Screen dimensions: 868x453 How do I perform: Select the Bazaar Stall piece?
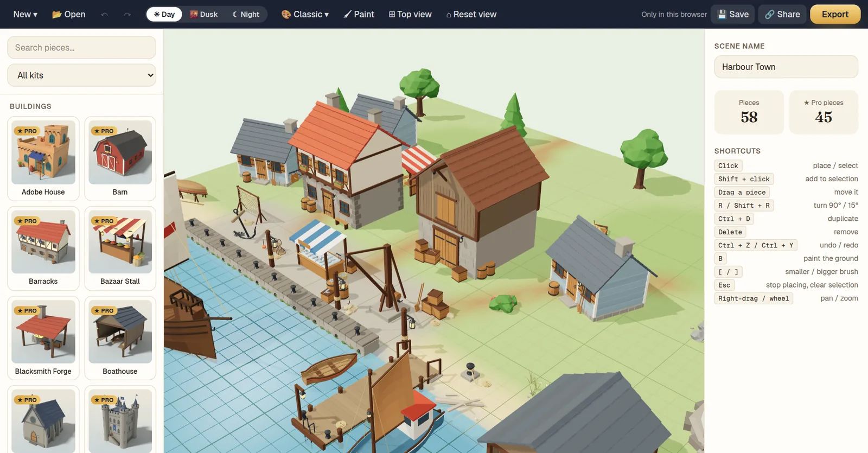(120, 248)
